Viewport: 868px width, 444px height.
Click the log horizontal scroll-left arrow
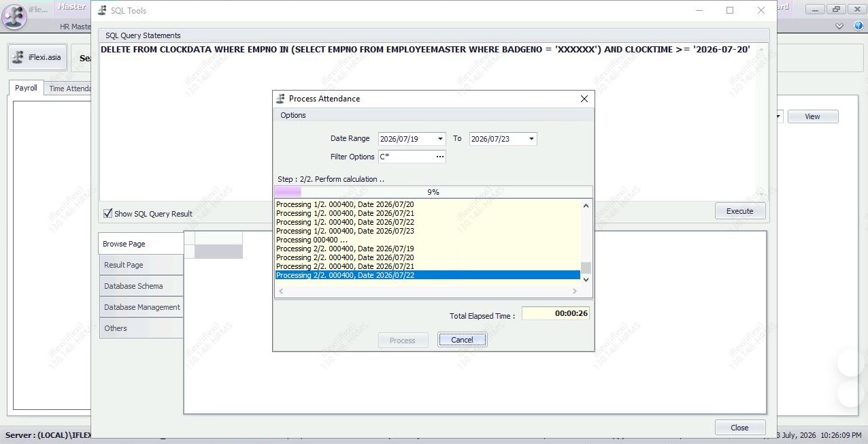click(281, 291)
